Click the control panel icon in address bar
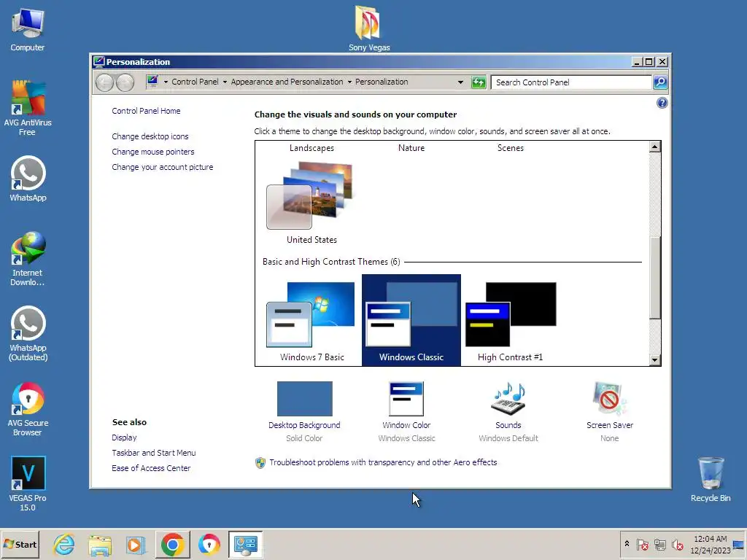 click(x=152, y=82)
